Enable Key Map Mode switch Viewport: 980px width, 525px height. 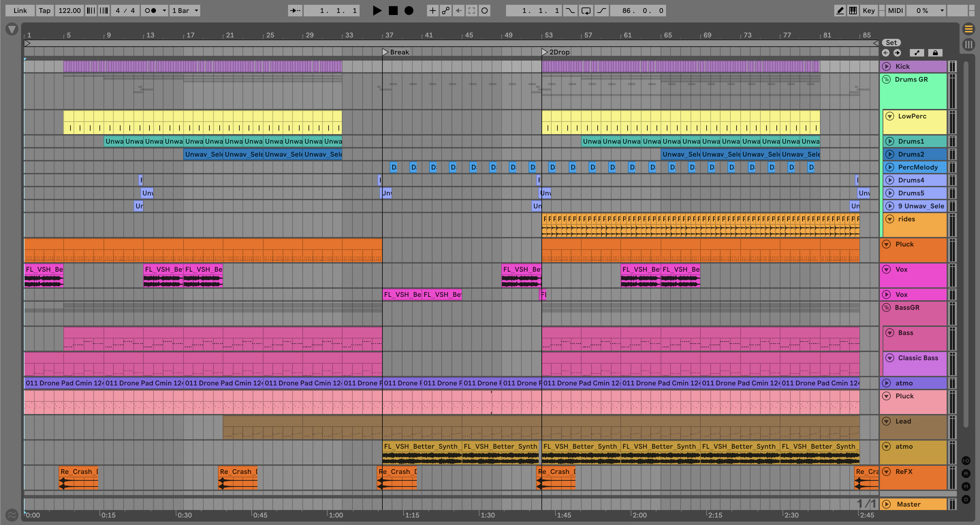tap(869, 11)
